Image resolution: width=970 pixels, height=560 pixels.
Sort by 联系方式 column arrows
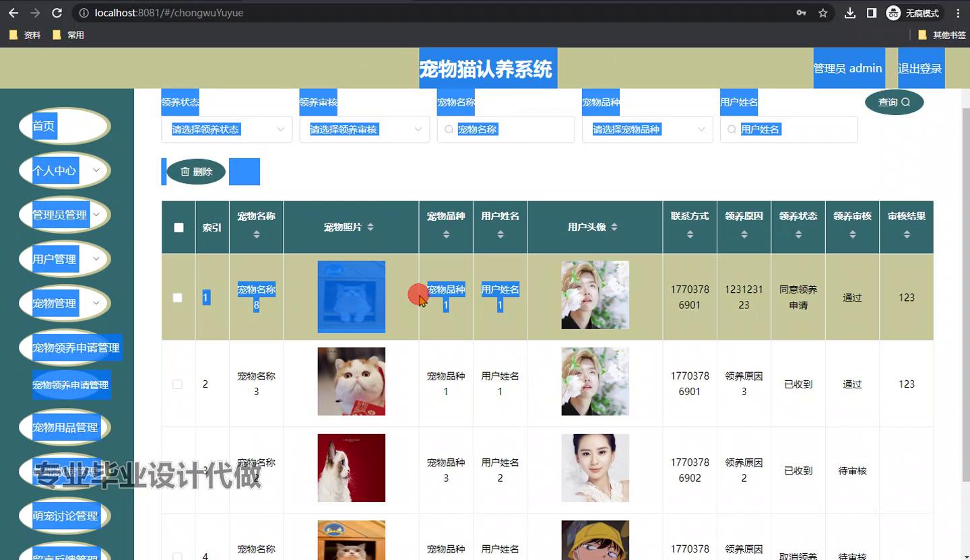(x=690, y=234)
